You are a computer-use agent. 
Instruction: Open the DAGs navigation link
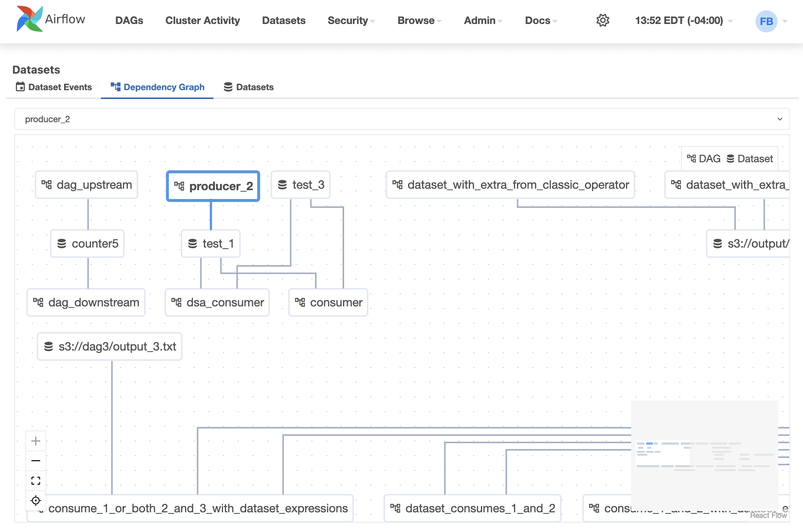[129, 21]
